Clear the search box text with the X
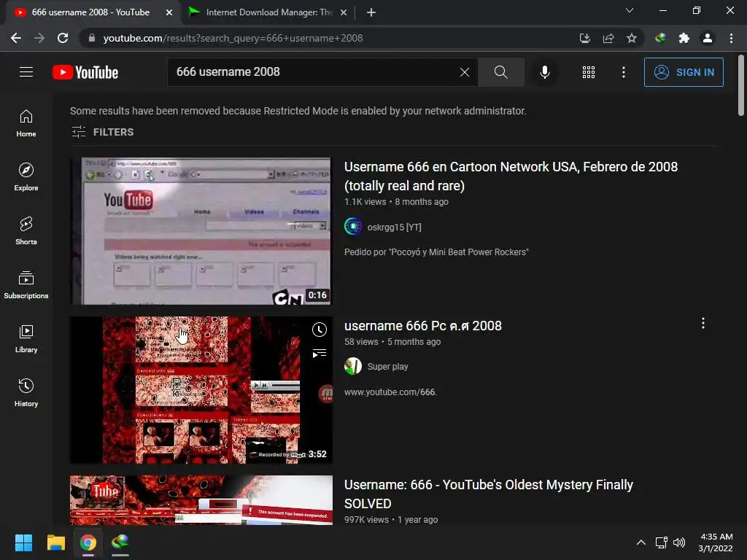 click(x=465, y=72)
